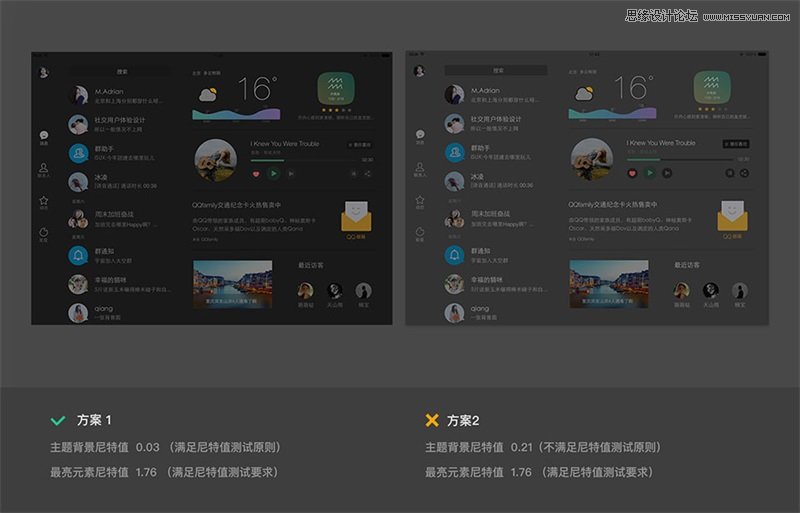The height and width of the screenshot is (513, 800).
Task: Open the bottom sidebar icon below star in 方案1 mockup
Action: 44,232
